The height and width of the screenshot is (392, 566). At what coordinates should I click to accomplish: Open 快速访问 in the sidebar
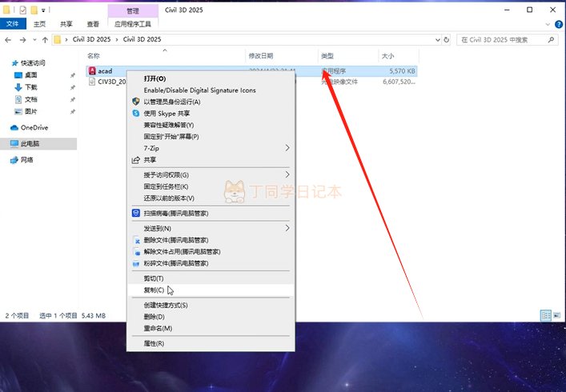coord(33,63)
